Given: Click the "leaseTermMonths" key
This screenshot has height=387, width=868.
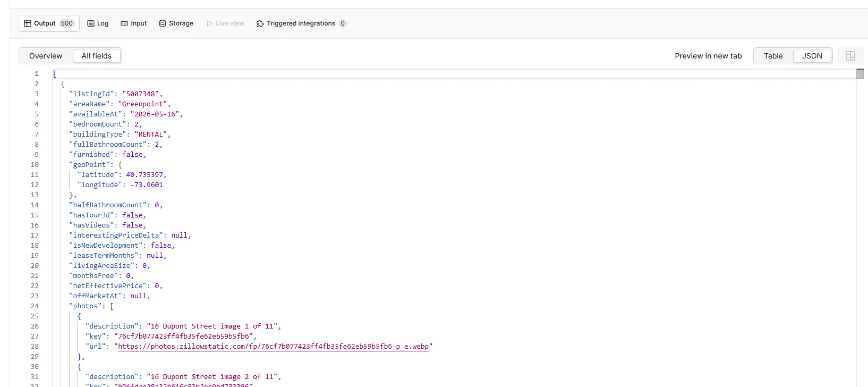Looking at the screenshot, I should [x=104, y=256].
